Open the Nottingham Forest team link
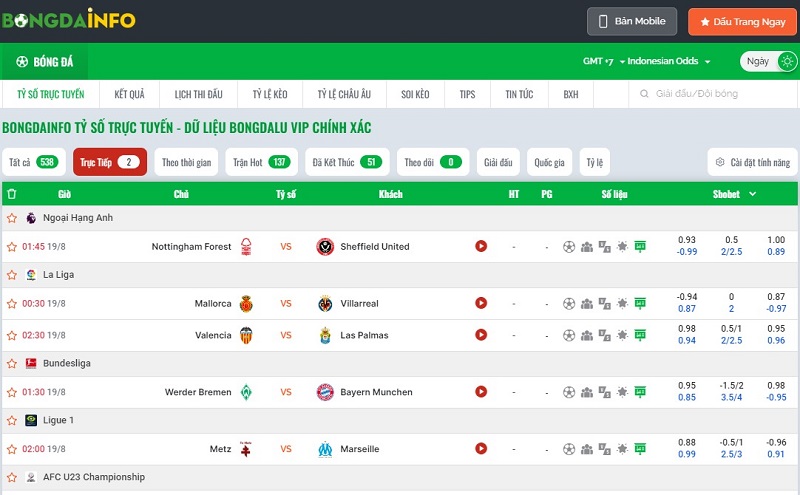 tap(191, 246)
